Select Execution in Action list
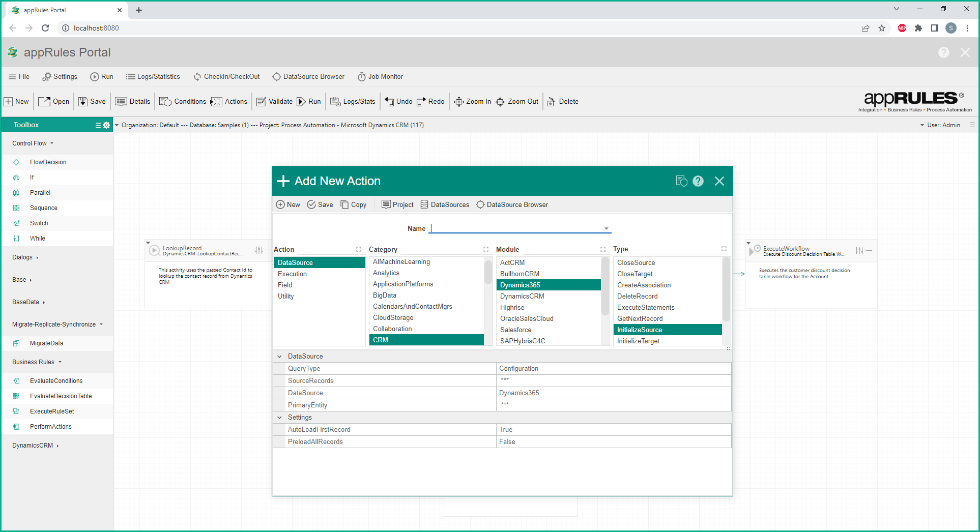The height and width of the screenshot is (532, 980). [293, 274]
